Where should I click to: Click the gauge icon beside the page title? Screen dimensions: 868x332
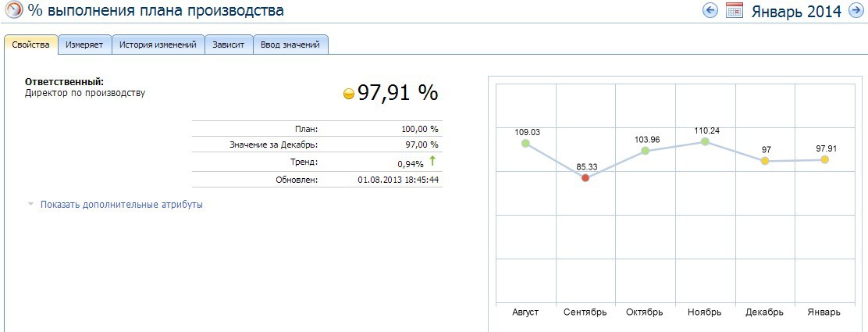(14, 11)
